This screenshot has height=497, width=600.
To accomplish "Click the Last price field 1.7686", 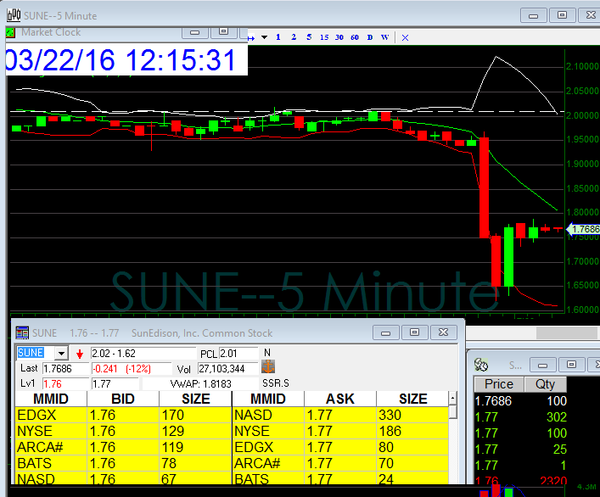I will tap(65, 369).
